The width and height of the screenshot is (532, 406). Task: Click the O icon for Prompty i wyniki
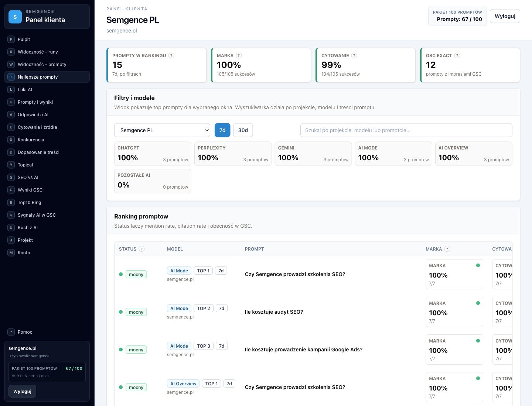click(x=11, y=102)
